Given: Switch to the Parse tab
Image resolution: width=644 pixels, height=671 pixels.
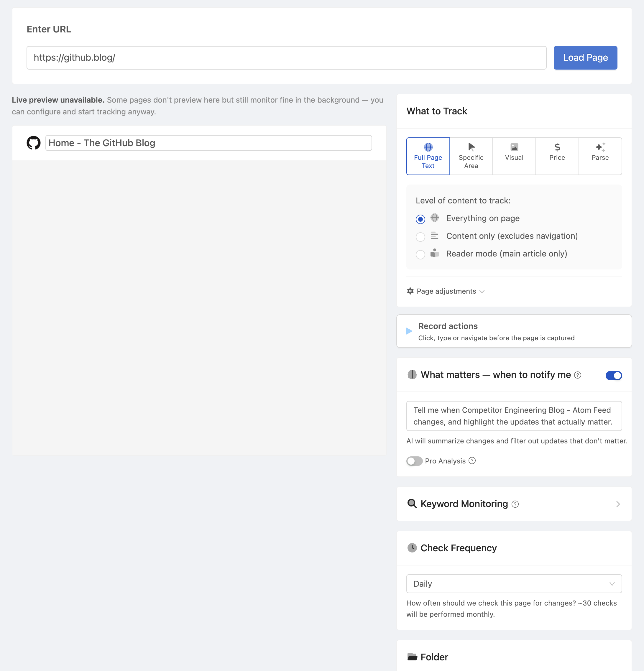Looking at the screenshot, I should tap(600, 156).
